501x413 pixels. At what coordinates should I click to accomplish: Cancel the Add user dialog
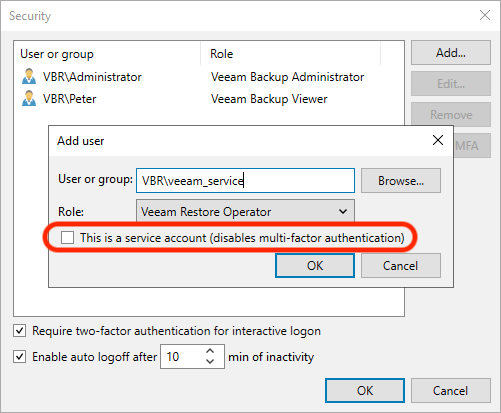(401, 265)
